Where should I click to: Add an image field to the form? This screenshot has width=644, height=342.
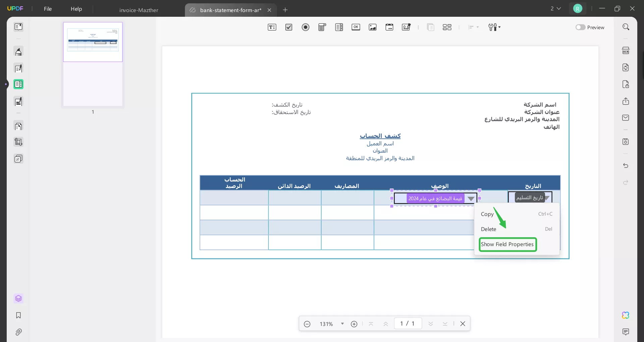point(373,27)
